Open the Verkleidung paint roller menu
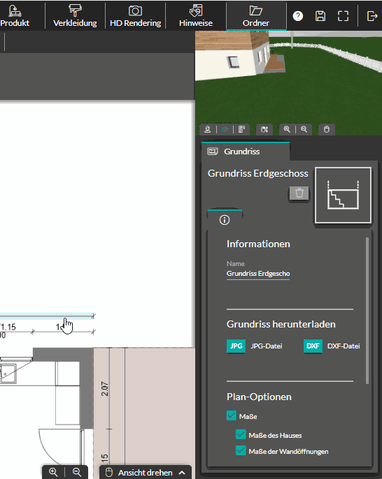Image resolution: width=382 pixels, height=479 pixels. pyautogui.click(x=75, y=16)
